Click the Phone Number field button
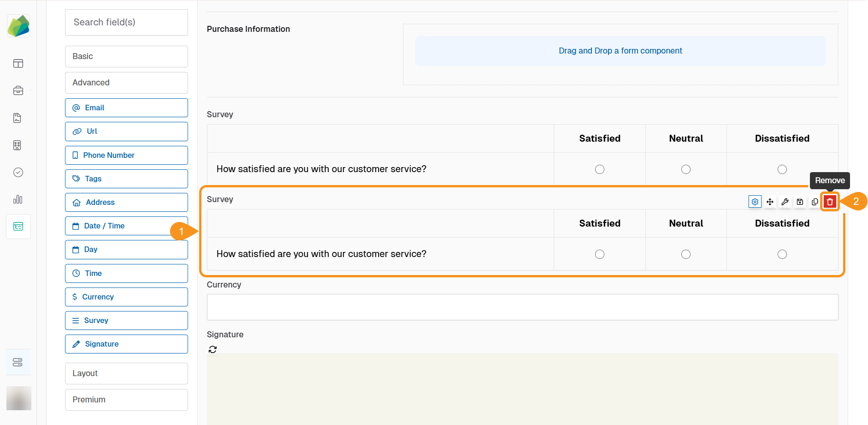This screenshot has width=868, height=425. pos(126,155)
